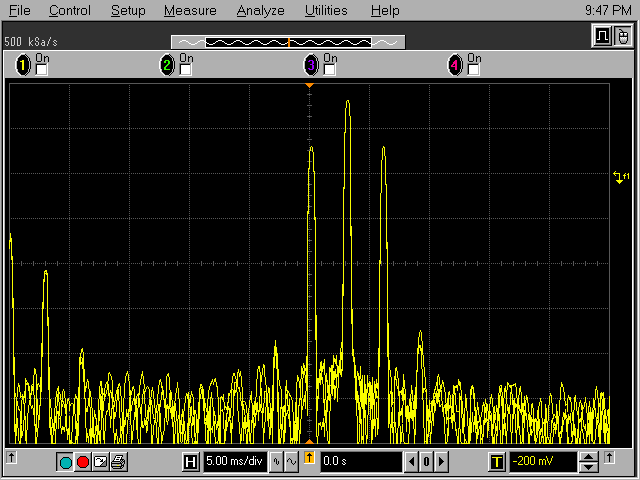Enable the channel 1 On checkbox

pos(42,70)
